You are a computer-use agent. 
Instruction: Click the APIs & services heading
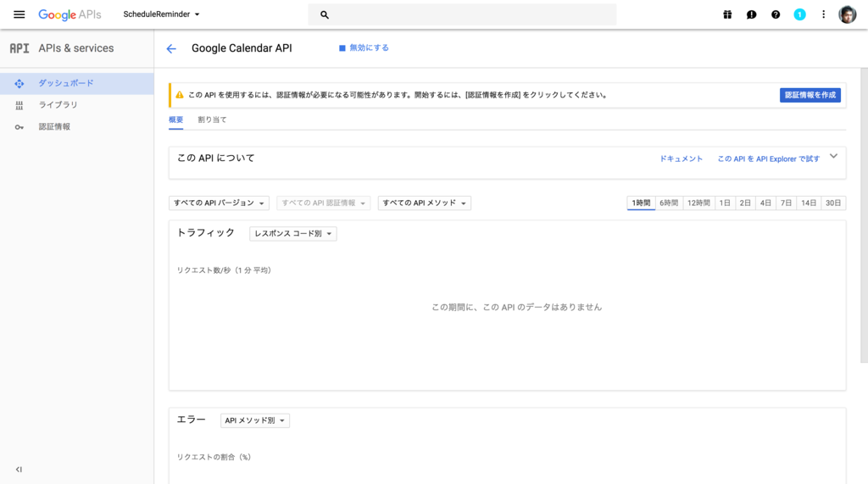[75, 48]
